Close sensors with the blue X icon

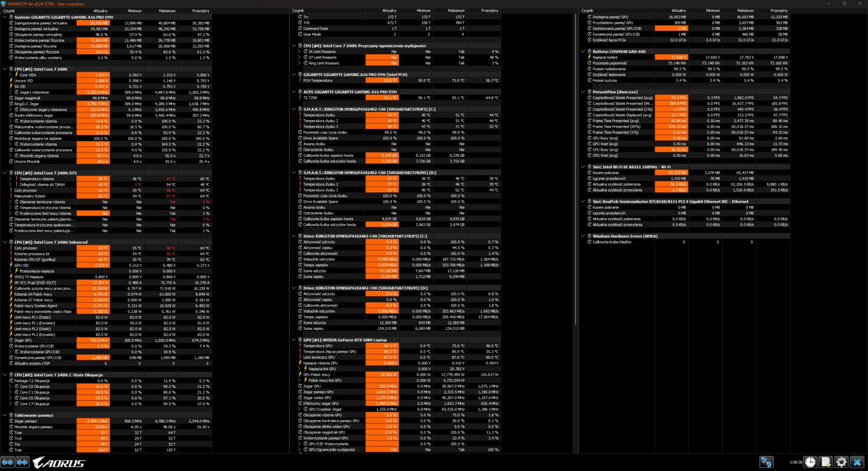[857, 462]
